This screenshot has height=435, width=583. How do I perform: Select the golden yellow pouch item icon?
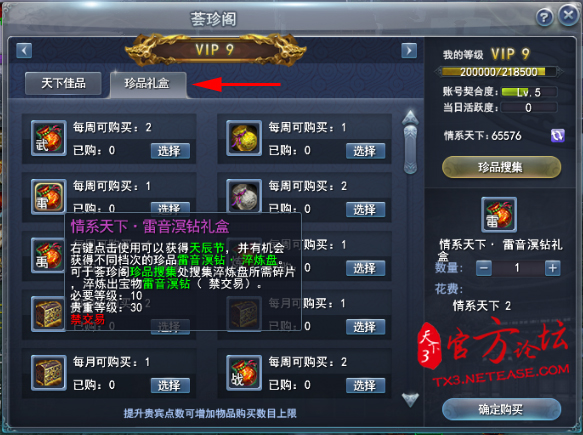click(244, 138)
